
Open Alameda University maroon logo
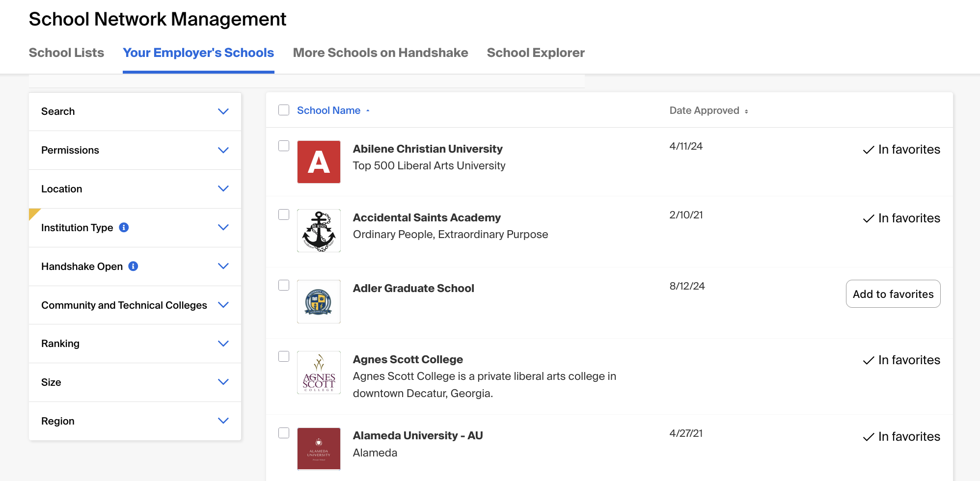coord(319,449)
